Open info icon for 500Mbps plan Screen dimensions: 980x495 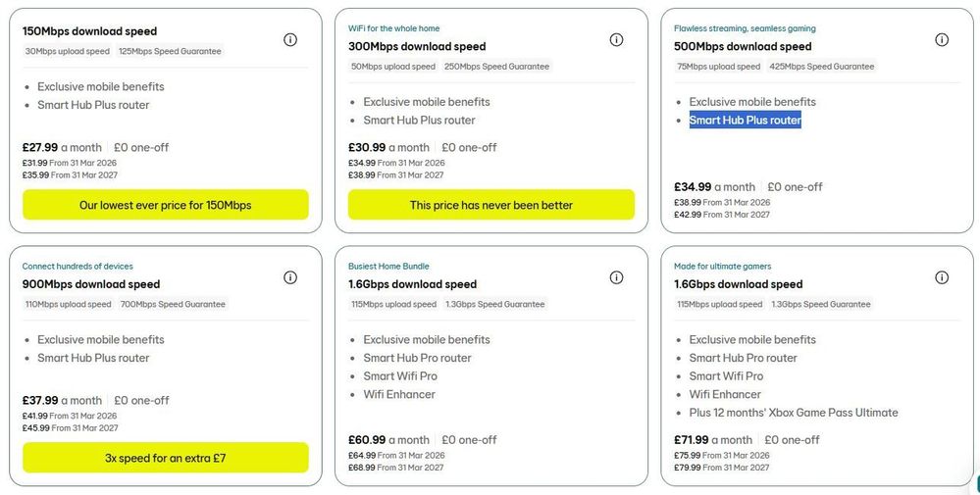942,40
